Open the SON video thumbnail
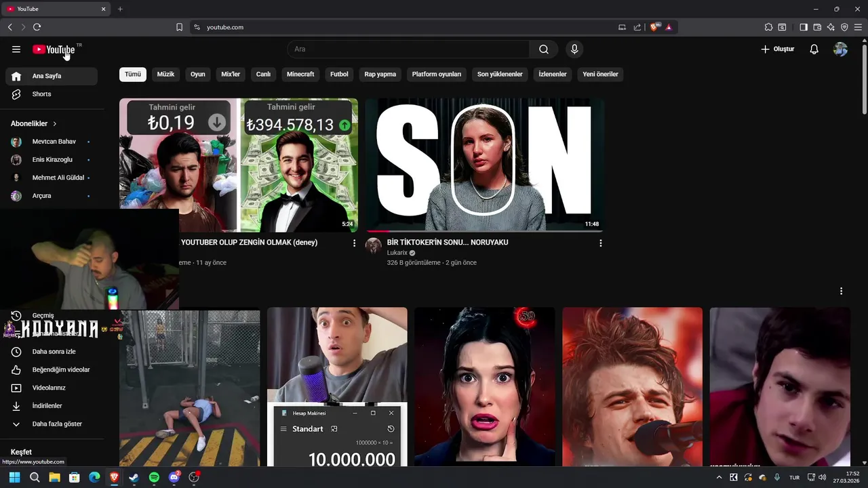Screen dimensions: 868x488 [484, 165]
